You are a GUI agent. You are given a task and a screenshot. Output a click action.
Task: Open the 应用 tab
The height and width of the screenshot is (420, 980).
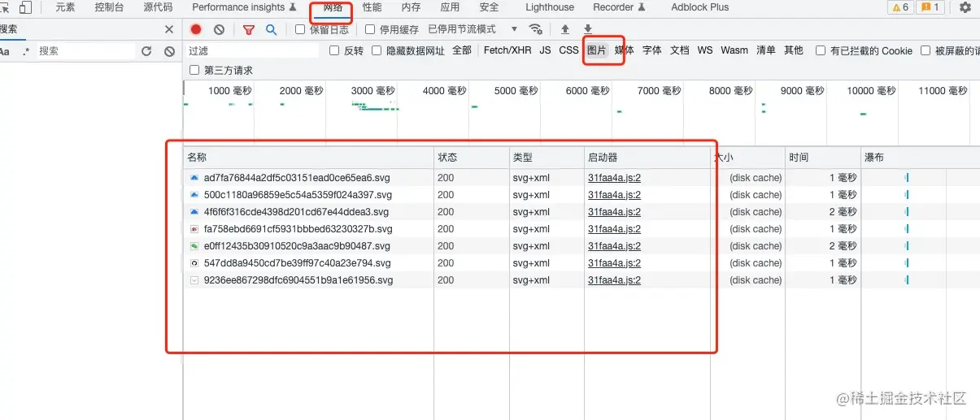450,7
